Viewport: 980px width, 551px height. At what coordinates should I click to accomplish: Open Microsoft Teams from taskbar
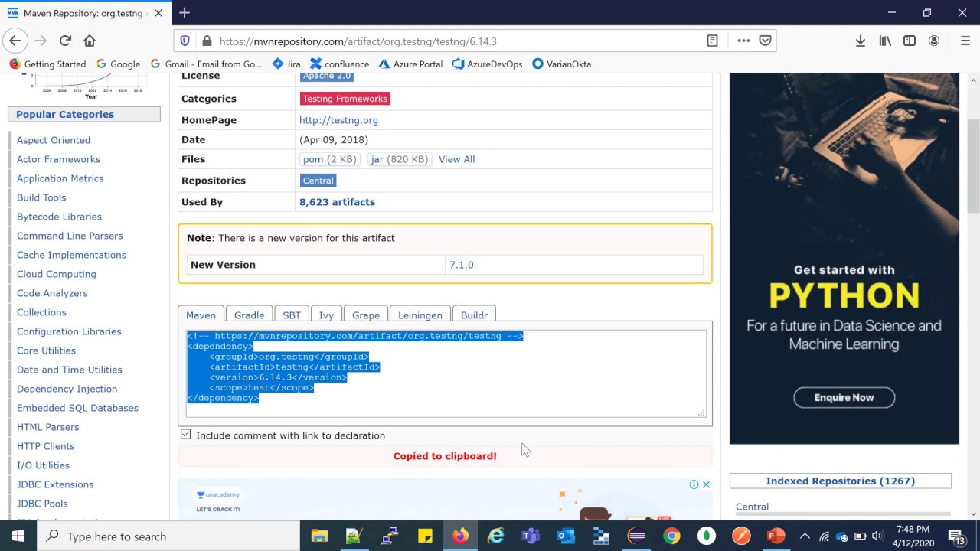tap(531, 536)
